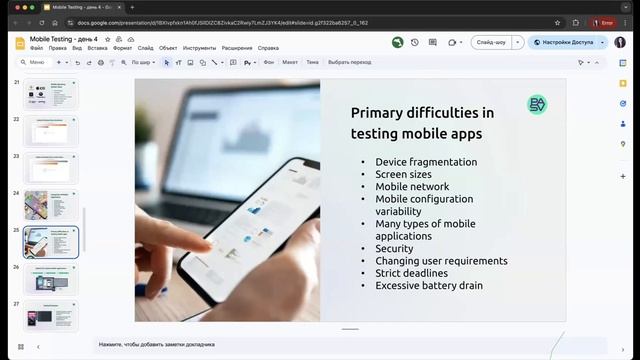Click the Меню search box
640x360 pixels.
[x=34, y=62]
